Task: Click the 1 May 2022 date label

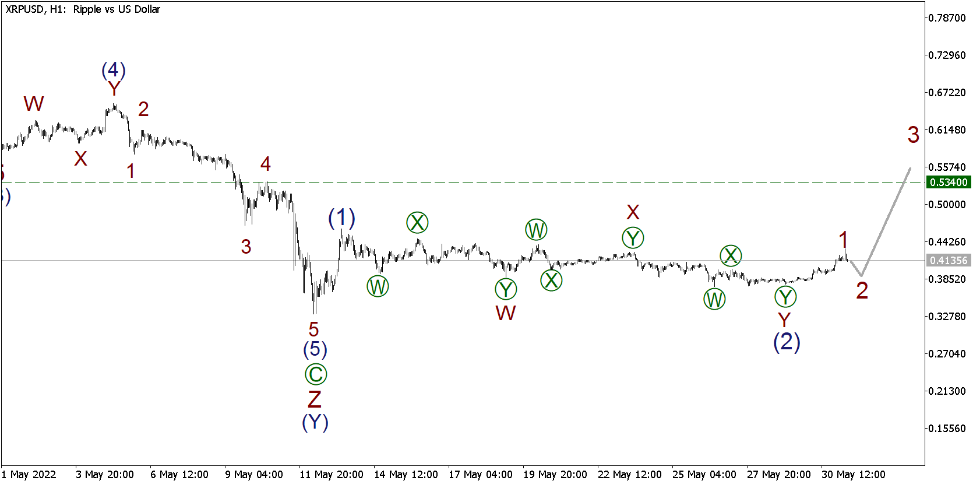Action: coord(29,475)
